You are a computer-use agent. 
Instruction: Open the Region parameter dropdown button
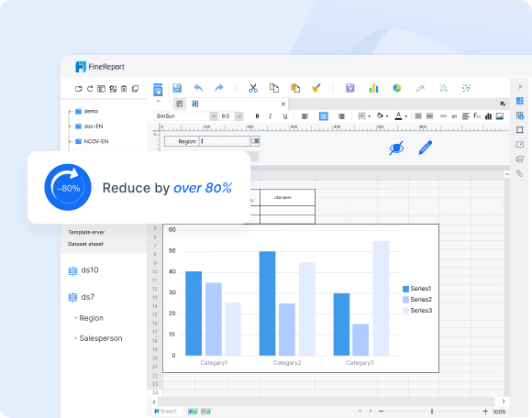click(x=255, y=141)
